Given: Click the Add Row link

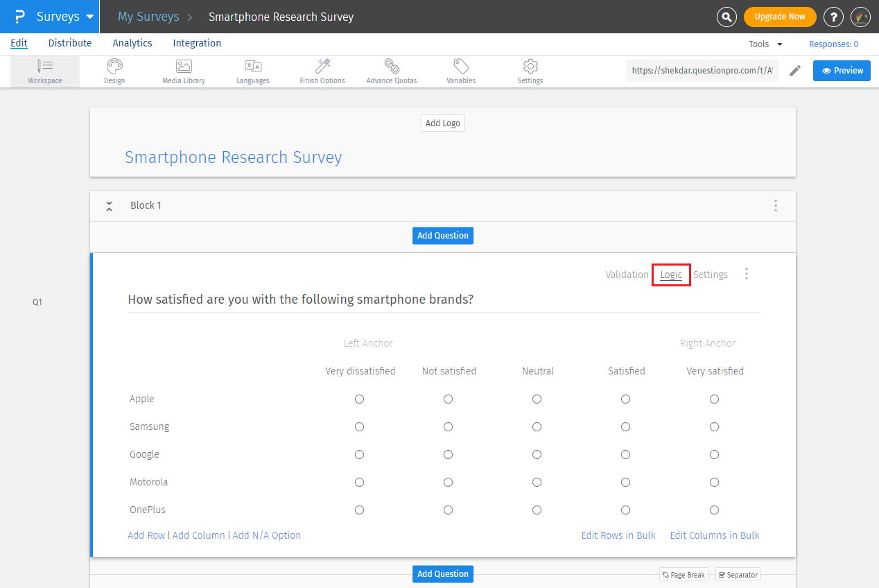Looking at the screenshot, I should [146, 535].
